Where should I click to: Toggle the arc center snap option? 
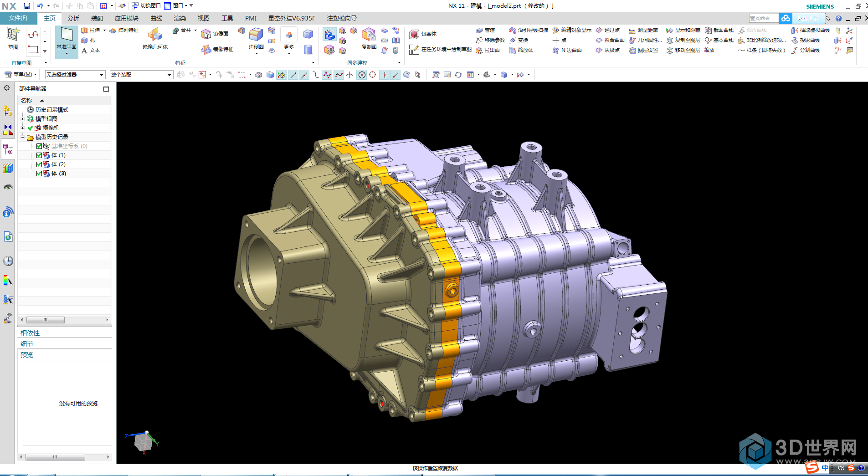coord(362,75)
